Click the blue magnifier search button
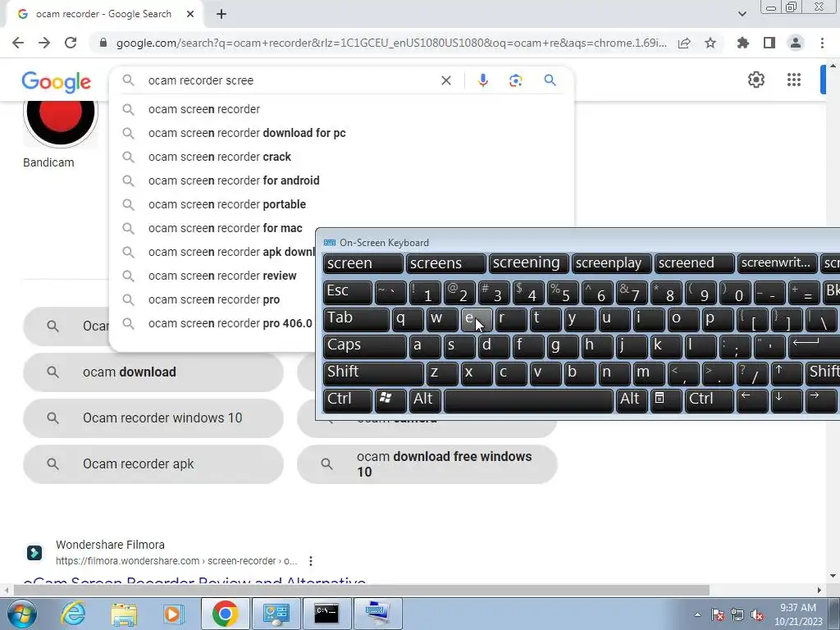 coord(550,80)
